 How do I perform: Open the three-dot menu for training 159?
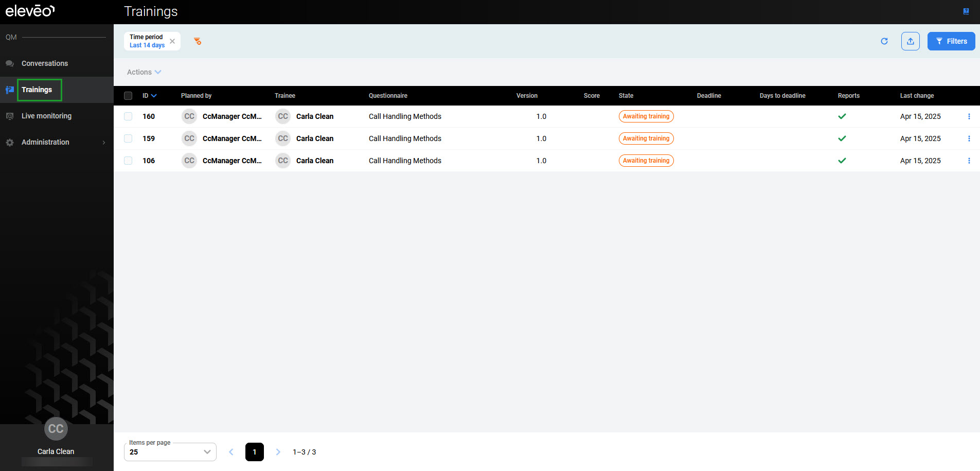pos(969,138)
